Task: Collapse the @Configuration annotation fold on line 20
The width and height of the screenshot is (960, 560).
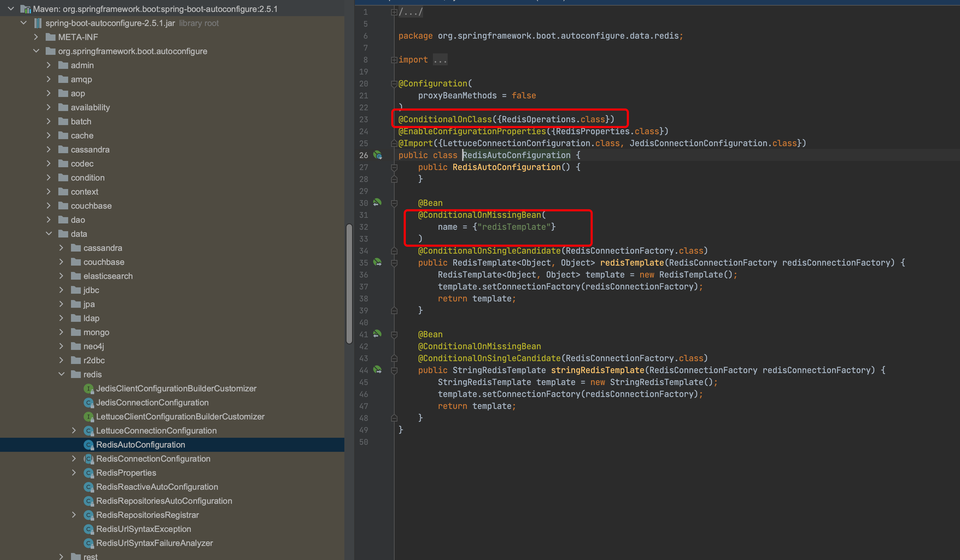Action: click(394, 84)
